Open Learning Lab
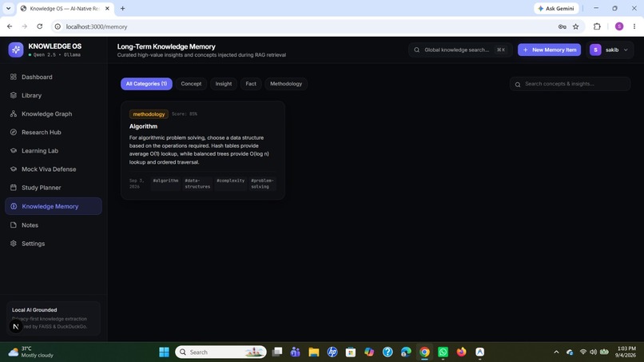Viewport: 644px width, 362px height. (x=54, y=151)
